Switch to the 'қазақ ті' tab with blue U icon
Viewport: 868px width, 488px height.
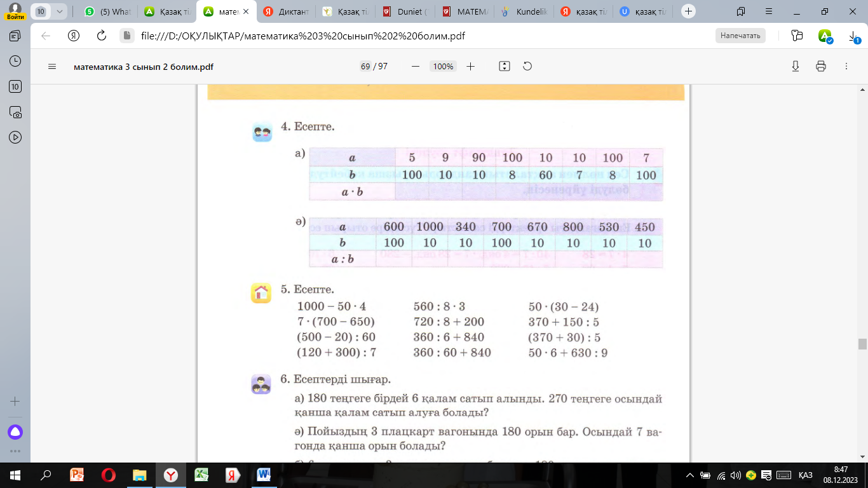[x=642, y=11]
